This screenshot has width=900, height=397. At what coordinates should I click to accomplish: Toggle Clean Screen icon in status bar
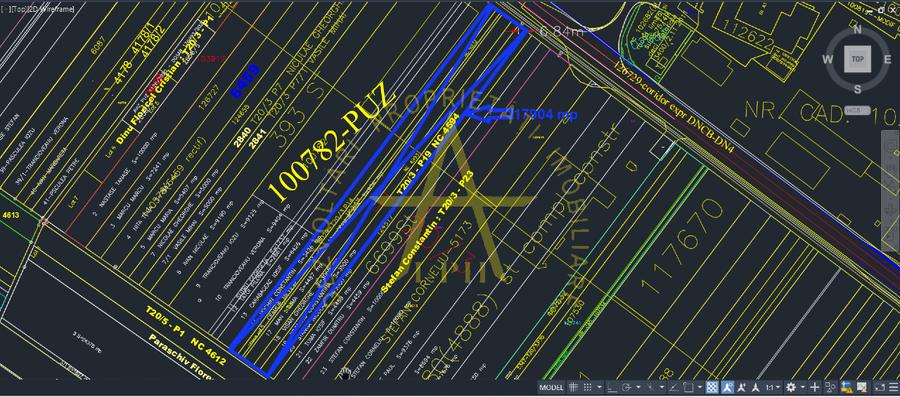879,387
